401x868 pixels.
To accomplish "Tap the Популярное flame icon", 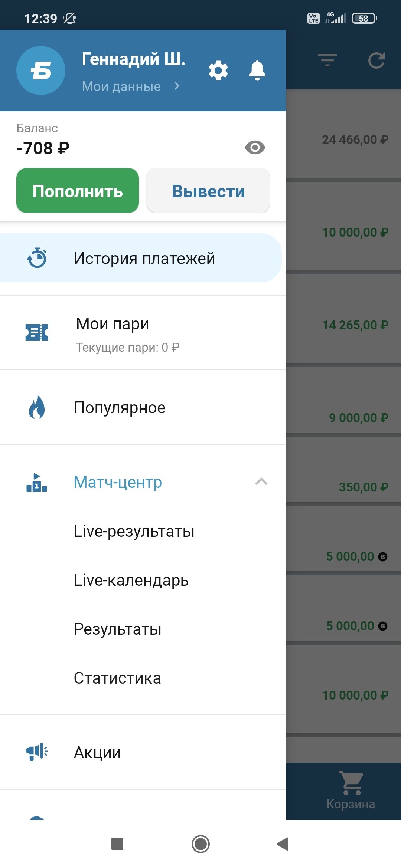I will click(37, 407).
